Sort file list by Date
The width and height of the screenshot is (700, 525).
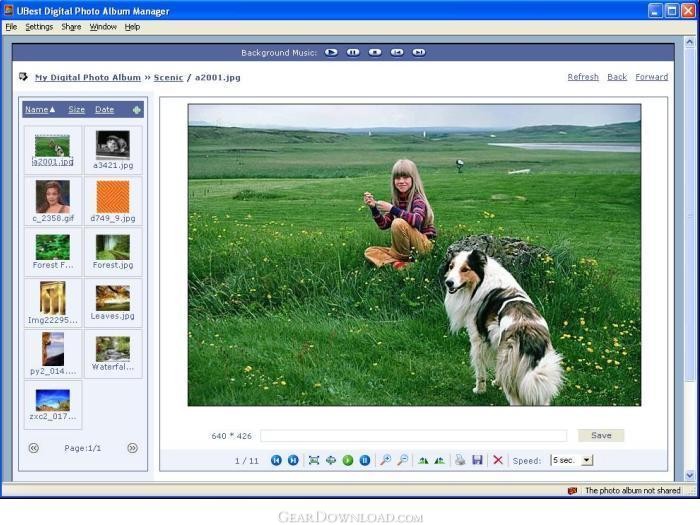[x=104, y=109]
